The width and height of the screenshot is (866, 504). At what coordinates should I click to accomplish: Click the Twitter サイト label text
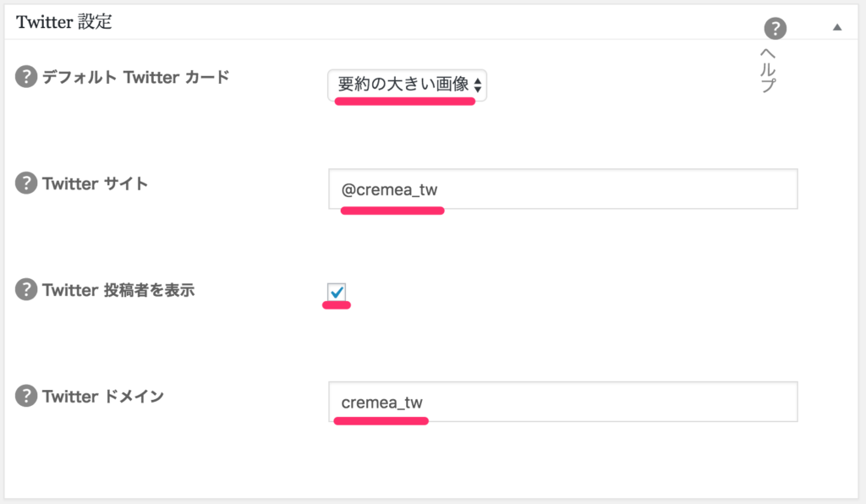coord(95,184)
